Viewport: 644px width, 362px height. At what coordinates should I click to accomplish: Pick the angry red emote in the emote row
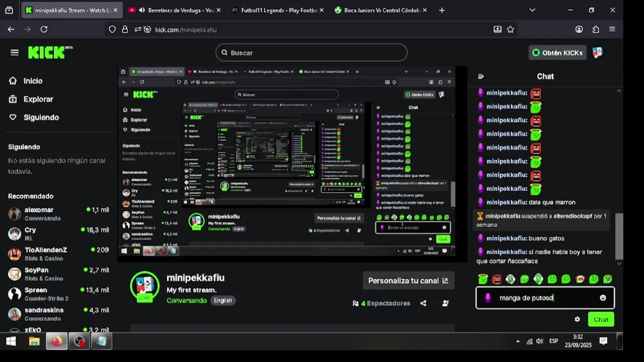click(497, 279)
